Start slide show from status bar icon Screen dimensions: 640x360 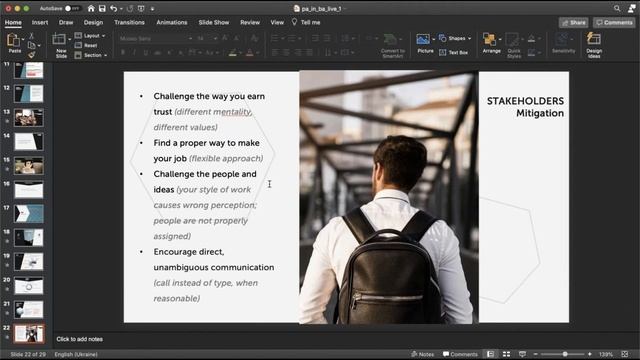tap(522, 354)
